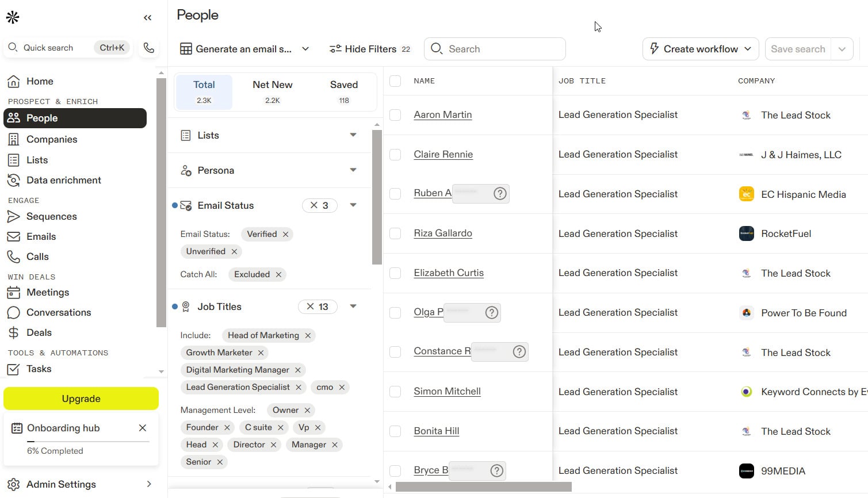Click help icon beside Ruben A
The image size is (868, 498).
500,194
